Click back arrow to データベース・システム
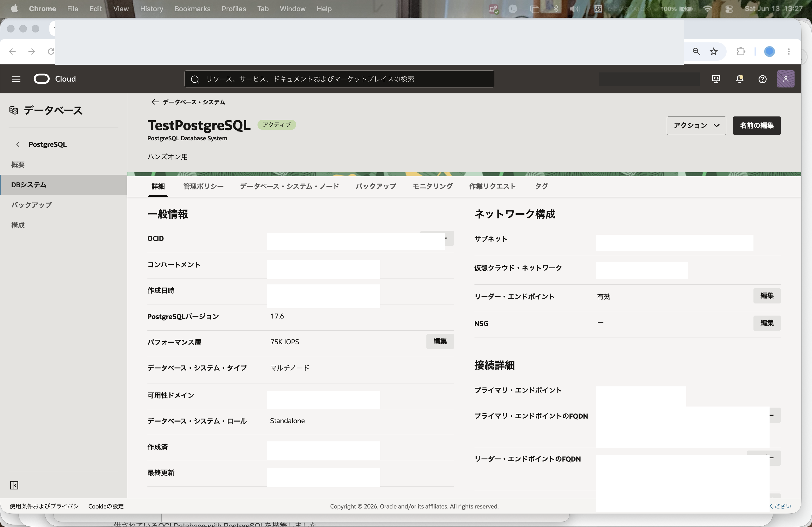Image resolution: width=812 pixels, height=527 pixels. [x=155, y=102]
